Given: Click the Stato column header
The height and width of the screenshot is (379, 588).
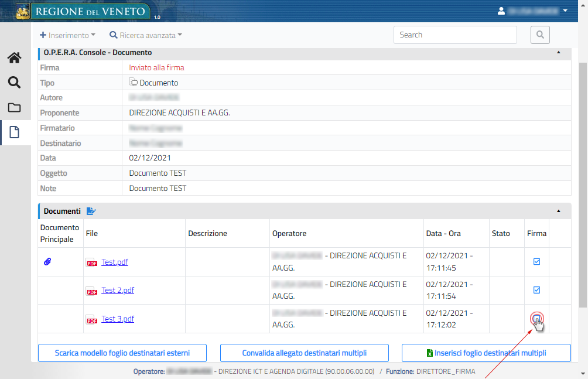Looking at the screenshot, I should tap(501, 233).
